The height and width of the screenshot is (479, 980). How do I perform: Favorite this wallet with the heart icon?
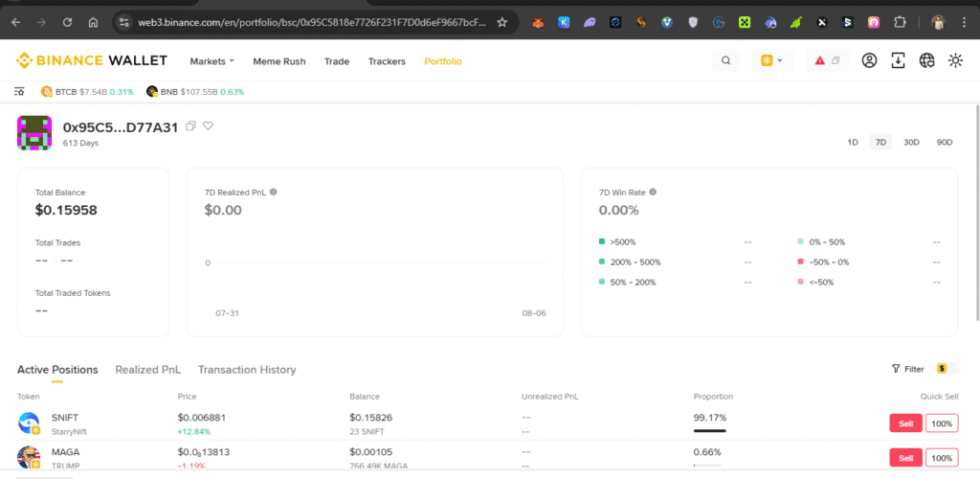point(208,125)
